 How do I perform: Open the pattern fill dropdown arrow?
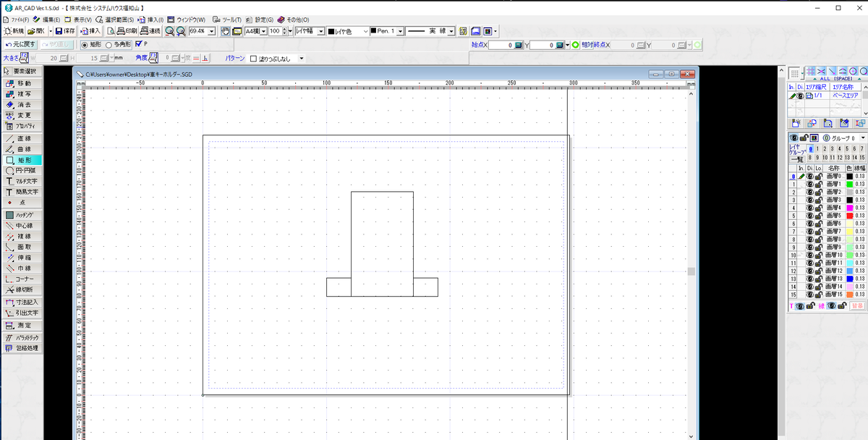pos(302,59)
